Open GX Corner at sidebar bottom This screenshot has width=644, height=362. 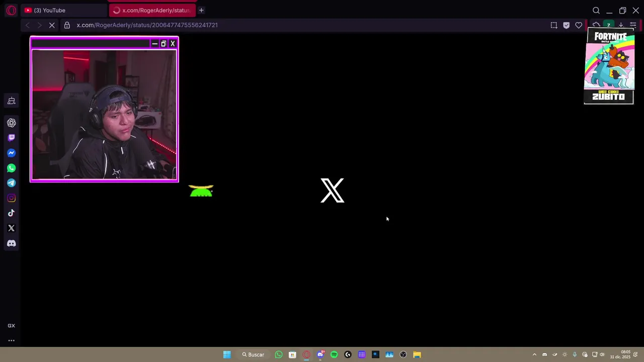(11, 326)
